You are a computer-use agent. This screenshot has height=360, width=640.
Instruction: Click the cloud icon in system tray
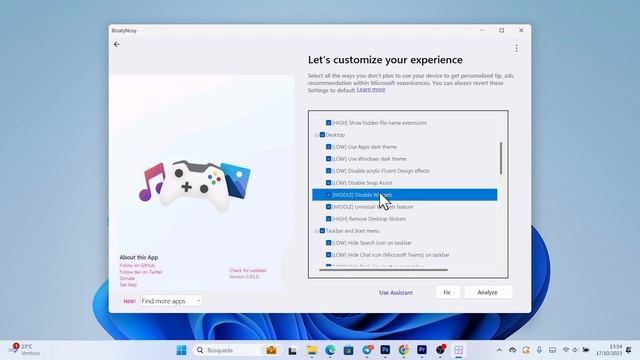(x=513, y=350)
